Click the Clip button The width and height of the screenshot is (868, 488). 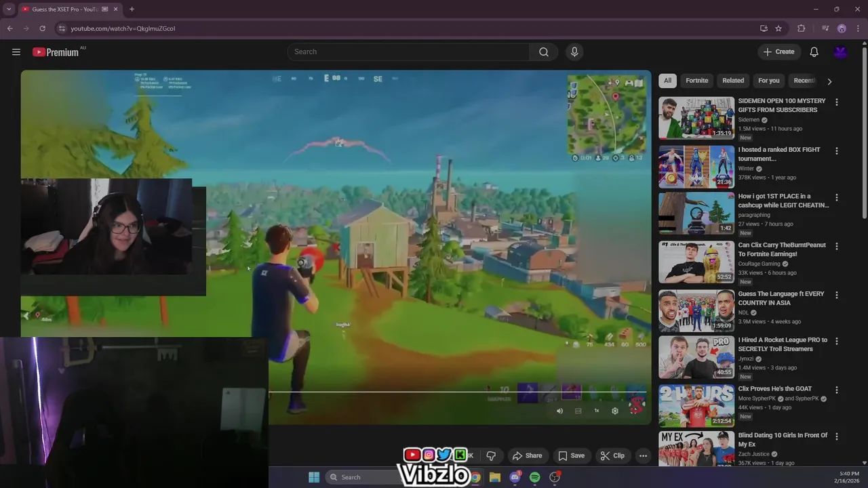pyautogui.click(x=612, y=455)
